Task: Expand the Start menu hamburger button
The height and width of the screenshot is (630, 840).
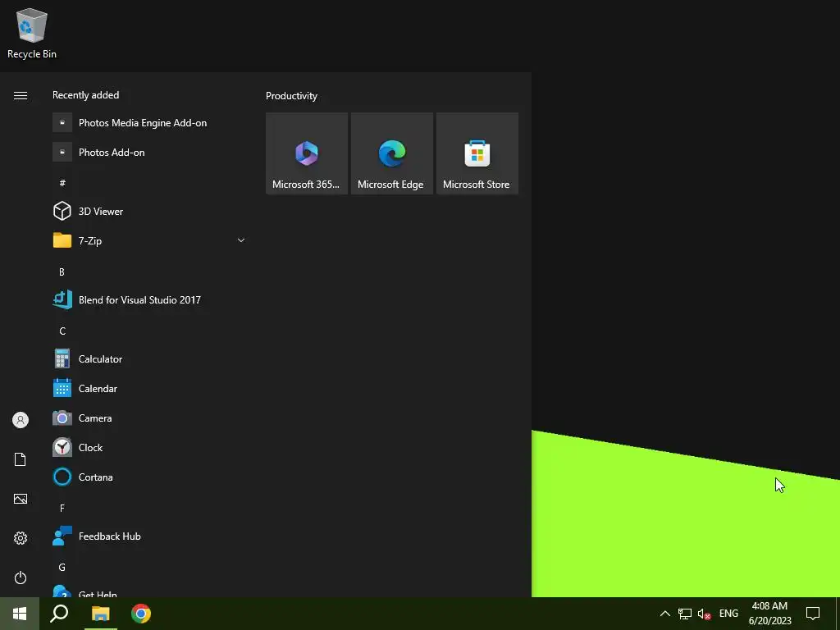Action: click(x=21, y=95)
